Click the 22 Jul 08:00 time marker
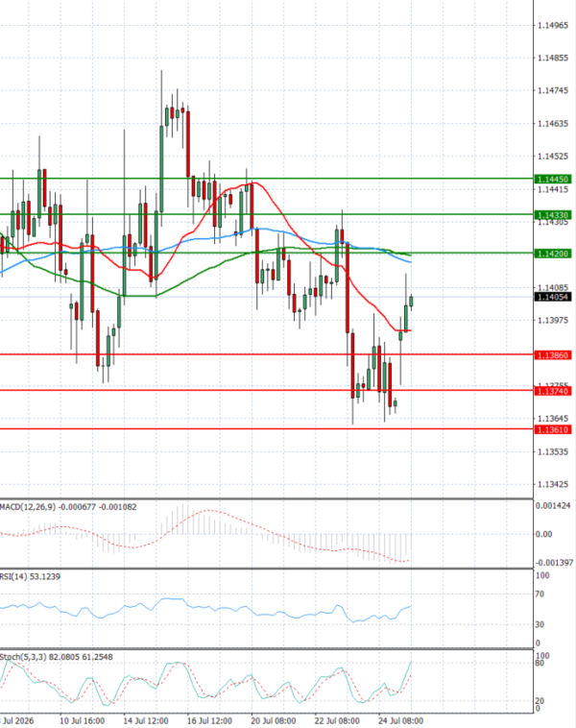Image resolution: width=576 pixels, height=728 pixels. pyautogui.click(x=337, y=720)
